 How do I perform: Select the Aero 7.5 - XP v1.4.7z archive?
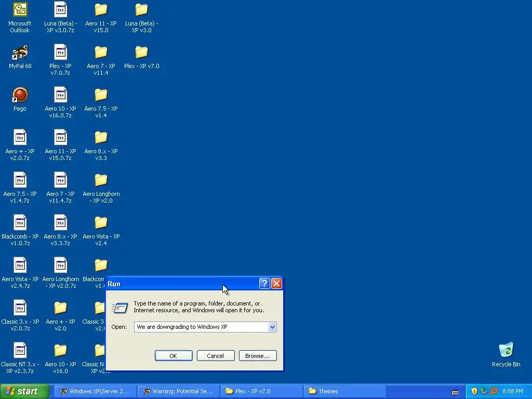click(20, 188)
